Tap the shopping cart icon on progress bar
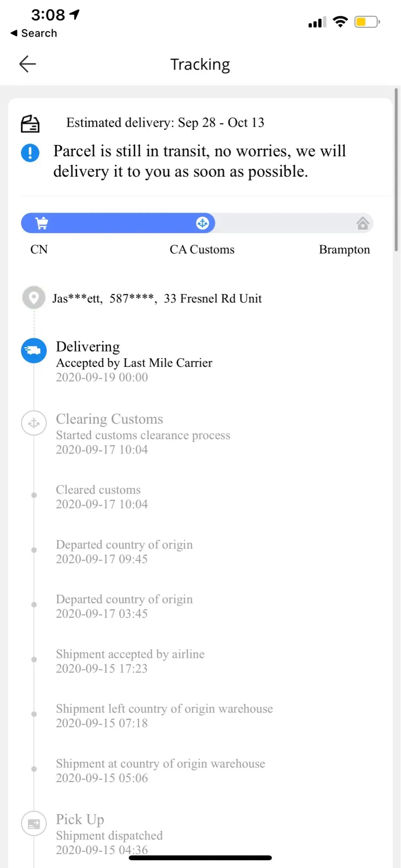The image size is (401, 868). (42, 223)
